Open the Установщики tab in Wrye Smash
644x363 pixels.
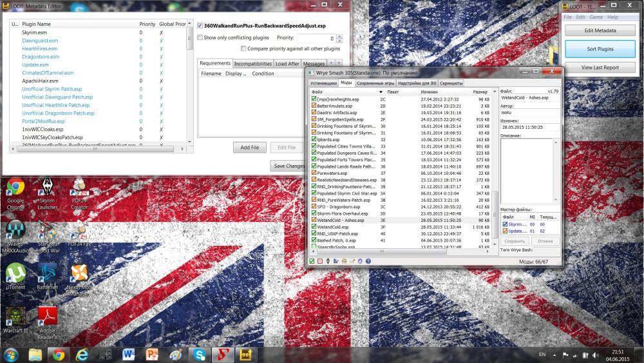point(324,83)
